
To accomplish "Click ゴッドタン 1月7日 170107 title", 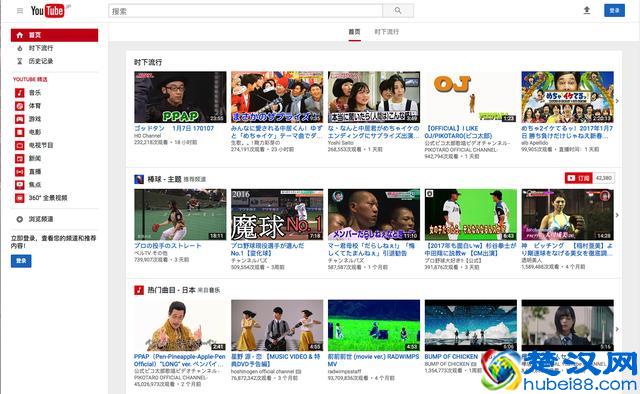I will [174, 128].
